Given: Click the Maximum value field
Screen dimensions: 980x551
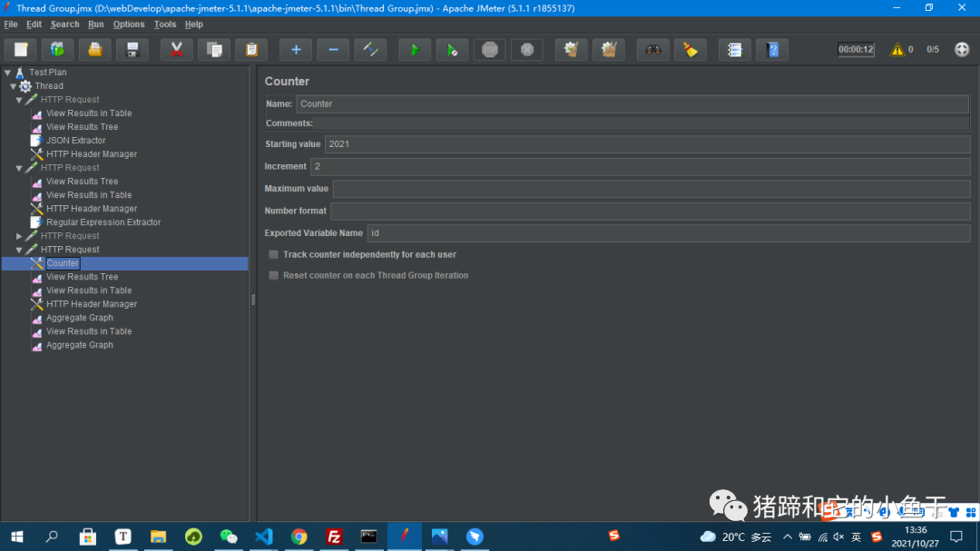Looking at the screenshot, I should 652,188.
